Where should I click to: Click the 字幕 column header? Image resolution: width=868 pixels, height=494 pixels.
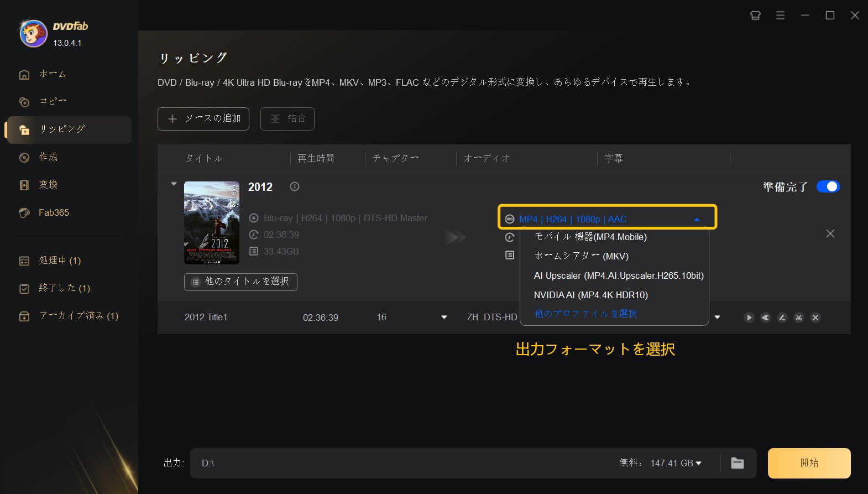614,159
